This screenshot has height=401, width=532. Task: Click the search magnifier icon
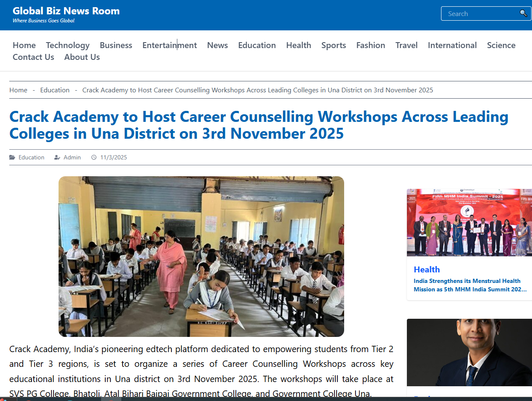(523, 13)
